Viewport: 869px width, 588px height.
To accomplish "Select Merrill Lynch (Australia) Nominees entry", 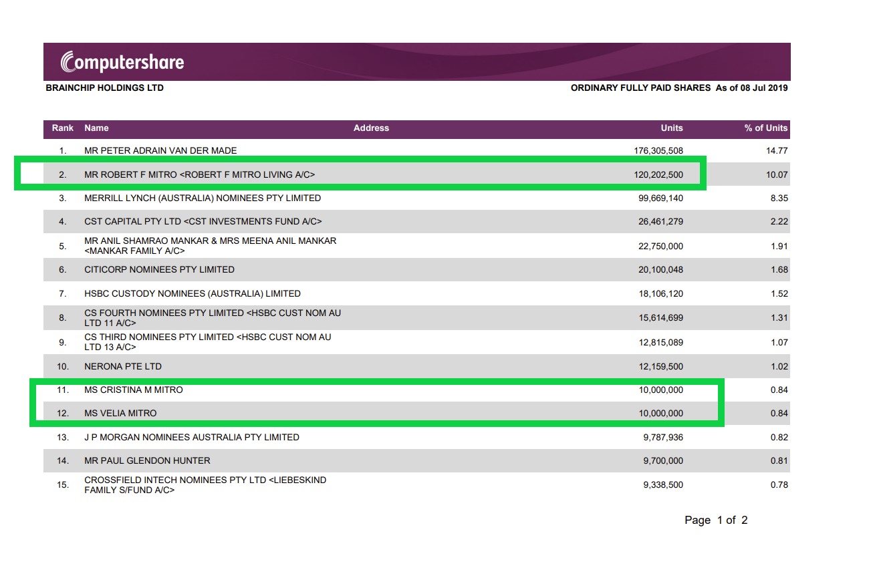I will tap(203, 198).
